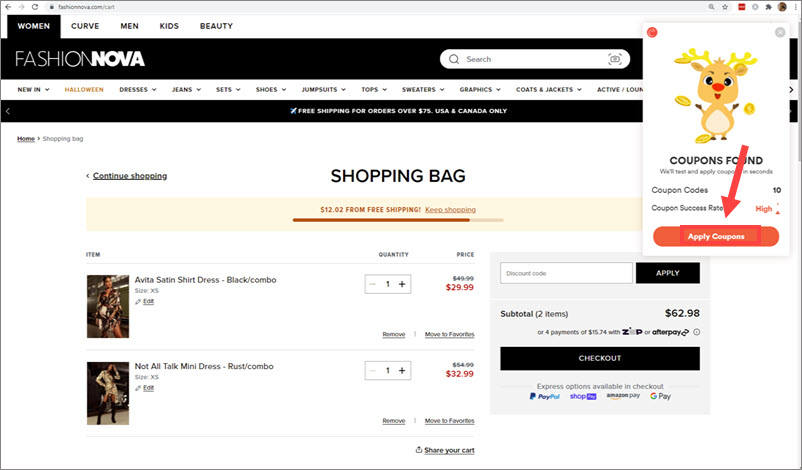
Task: Expand the Sets dropdown
Action: pos(228,89)
